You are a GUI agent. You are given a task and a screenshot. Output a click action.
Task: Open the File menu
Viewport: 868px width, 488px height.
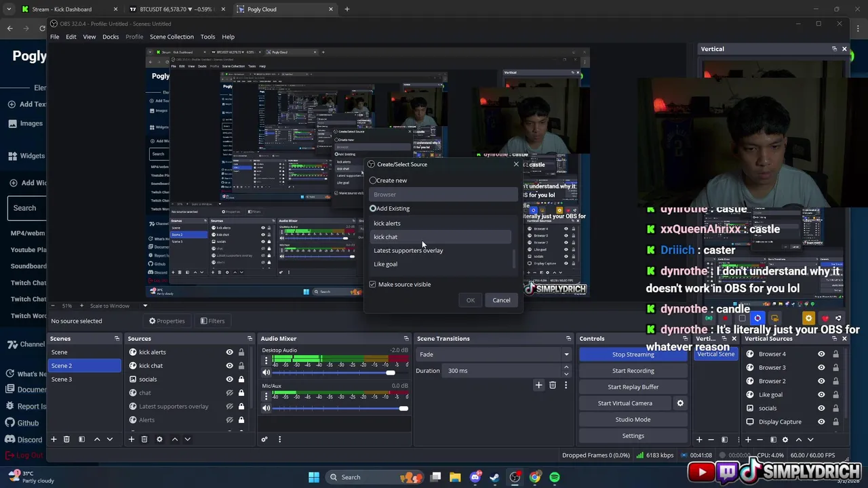(x=54, y=37)
